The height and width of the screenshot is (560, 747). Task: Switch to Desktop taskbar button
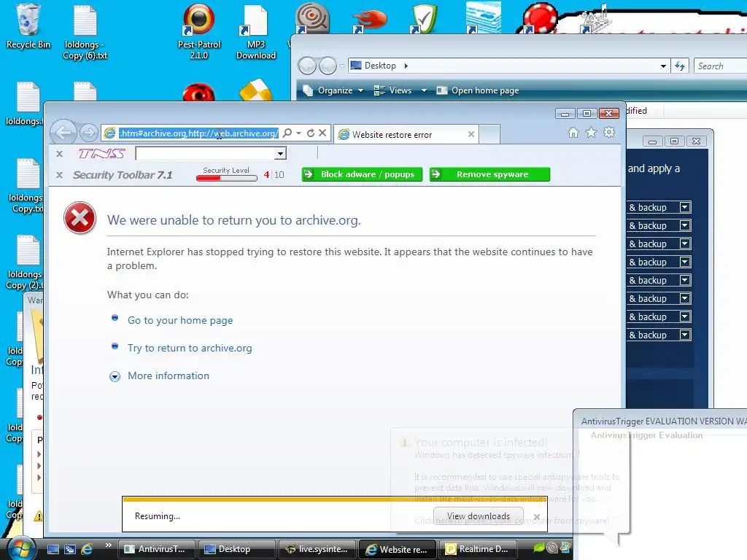pyautogui.click(x=237, y=549)
